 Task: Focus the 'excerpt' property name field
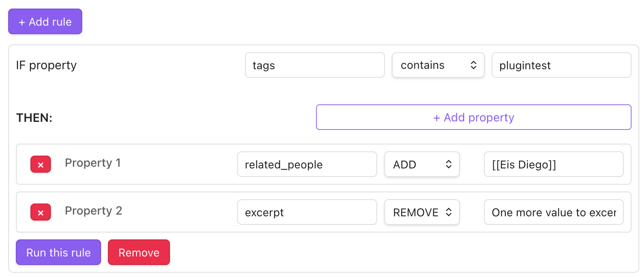tap(307, 212)
